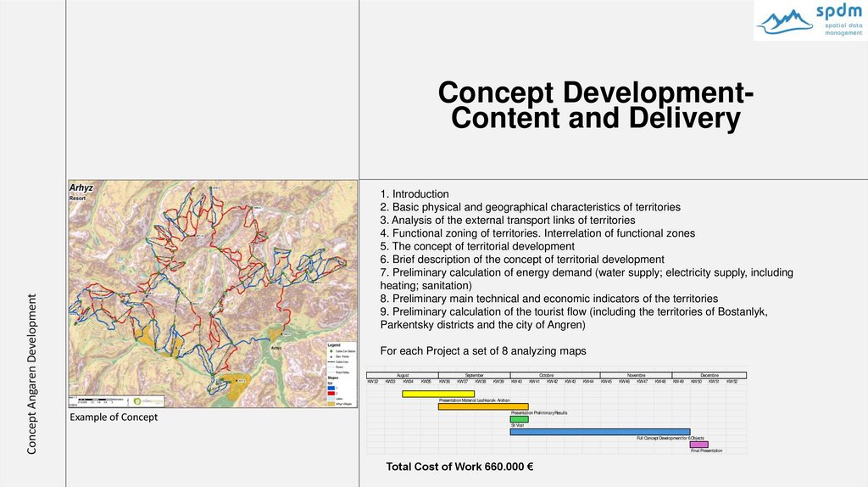Image resolution: width=868 pixels, height=487 pixels.
Task: Click item 4 'Functional zoning of territories'
Action: click(537, 233)
